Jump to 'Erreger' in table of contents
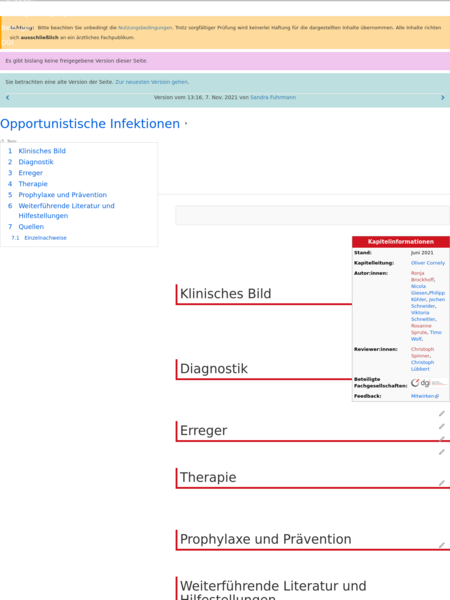The width and height of the screenshot is (450, 600). point(31,173)
